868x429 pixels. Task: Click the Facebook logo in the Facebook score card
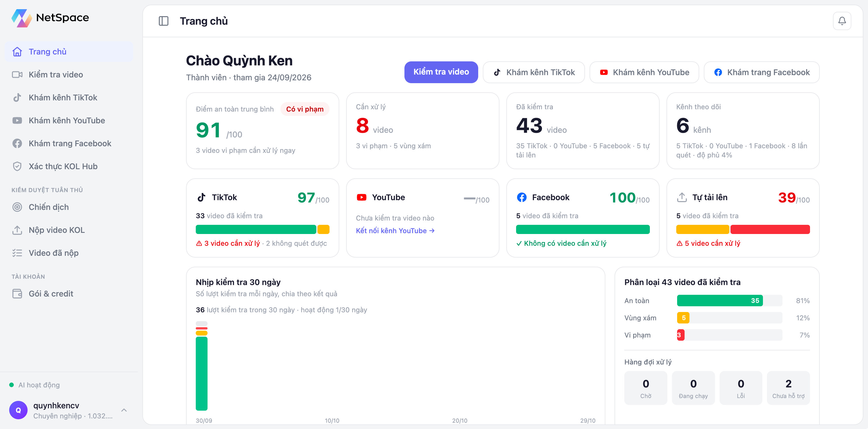click(522, 197)
